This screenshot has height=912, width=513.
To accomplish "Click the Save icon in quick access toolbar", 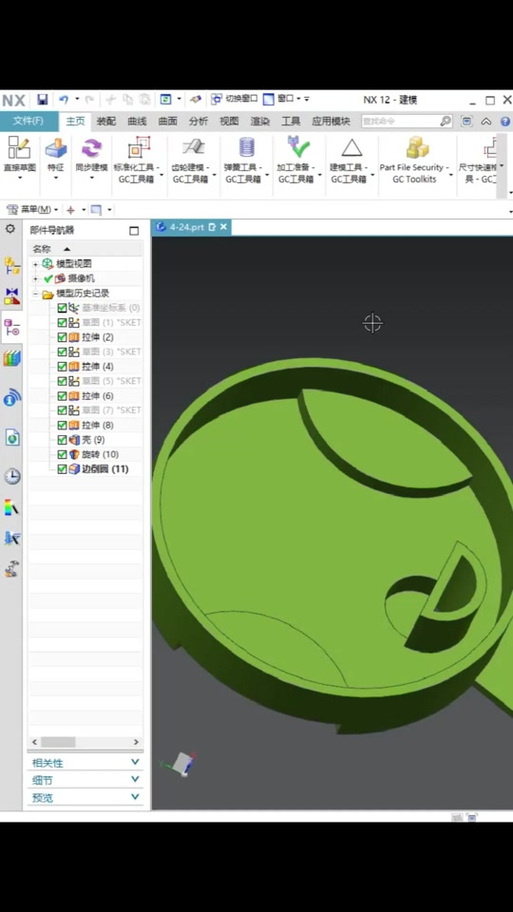I will tap(42, 99).
